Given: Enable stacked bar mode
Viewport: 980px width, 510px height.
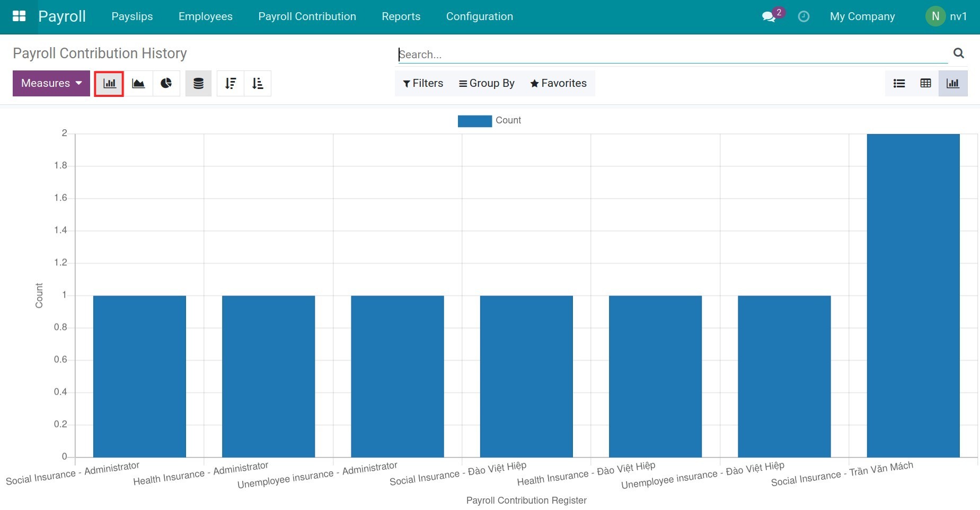Looking at the screenshot, I should click(x=198, y=83).
